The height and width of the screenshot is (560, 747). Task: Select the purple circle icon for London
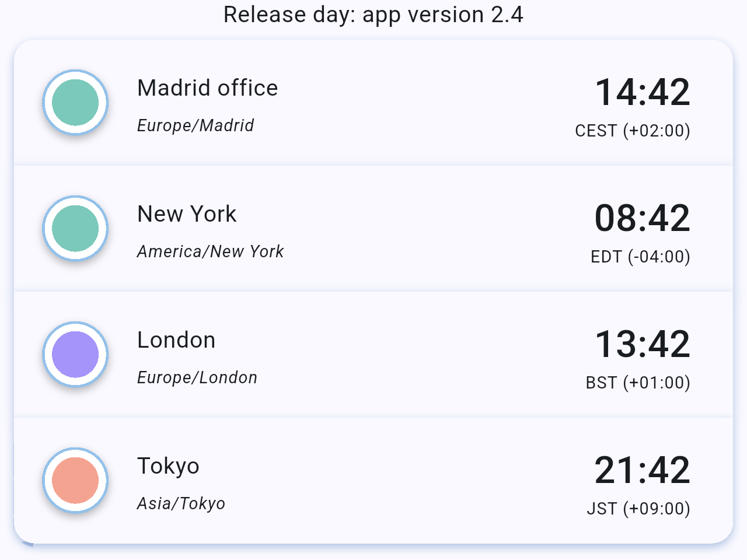[75, 355]
